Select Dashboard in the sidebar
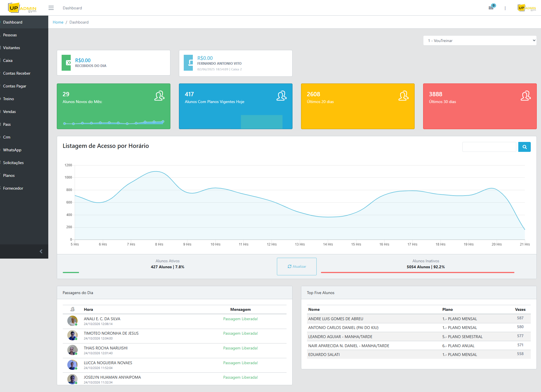The image size is (541, 392). 24,22
